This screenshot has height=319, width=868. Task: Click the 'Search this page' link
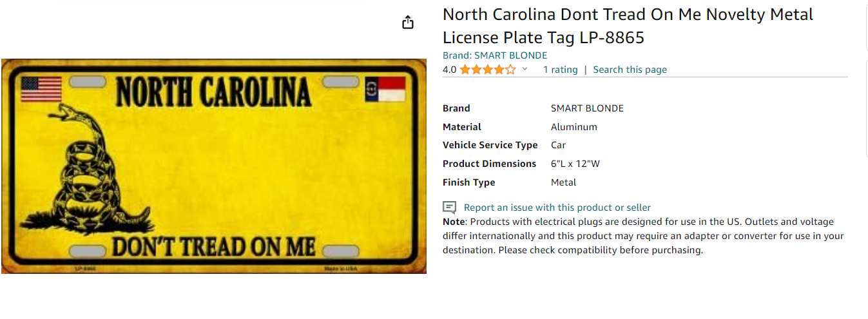(x=630, y=70)
